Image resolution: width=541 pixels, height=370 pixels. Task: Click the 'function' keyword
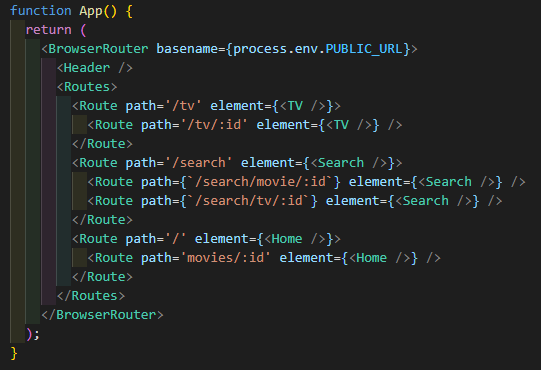tap(41, 11)
